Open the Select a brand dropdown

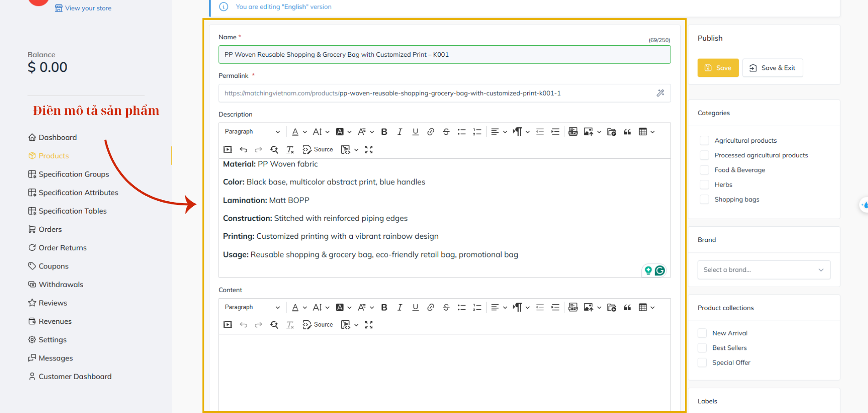[x=763, y=270]
